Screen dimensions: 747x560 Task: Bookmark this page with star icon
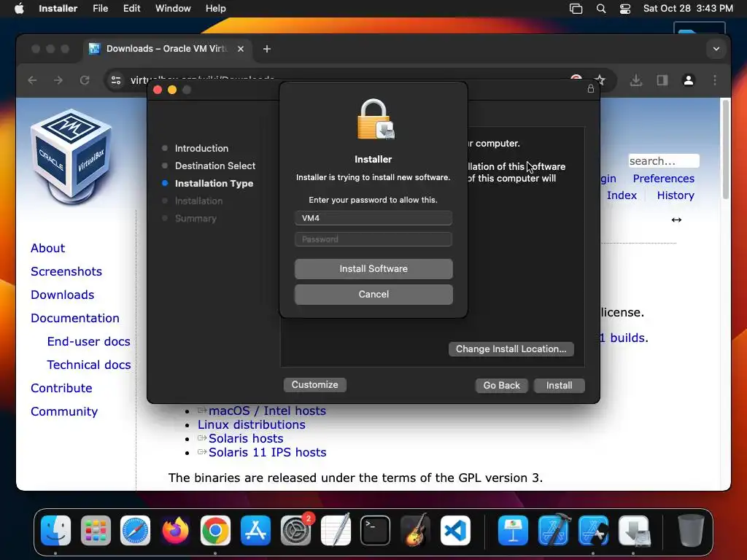tap(600, 80)
